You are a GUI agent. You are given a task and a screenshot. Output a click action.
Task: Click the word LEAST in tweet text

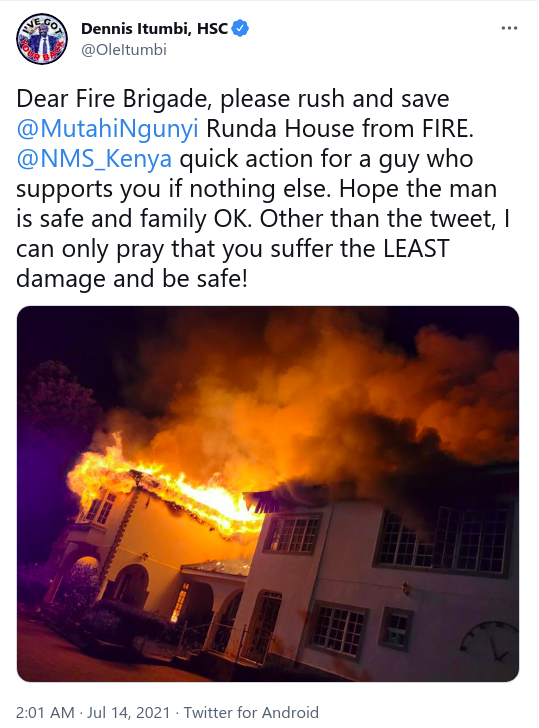point(416,248)
